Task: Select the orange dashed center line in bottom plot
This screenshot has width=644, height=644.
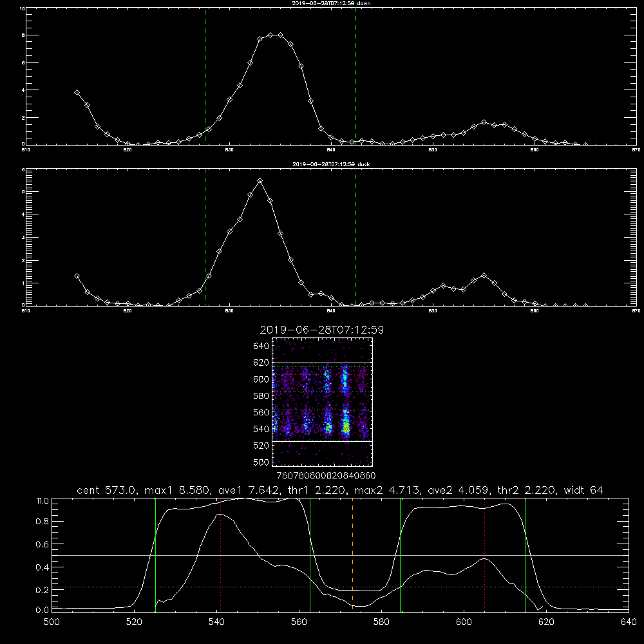Action: point(352,554)
